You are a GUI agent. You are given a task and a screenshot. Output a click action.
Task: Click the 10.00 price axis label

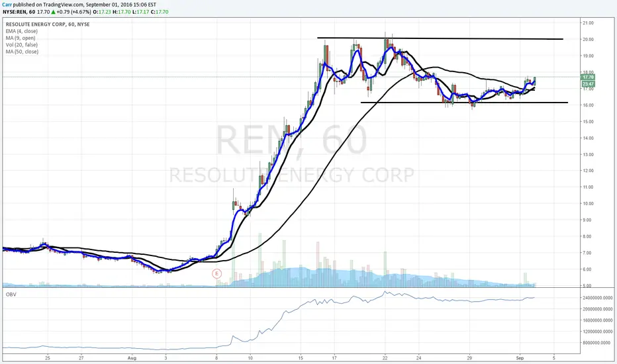(589, 203)
